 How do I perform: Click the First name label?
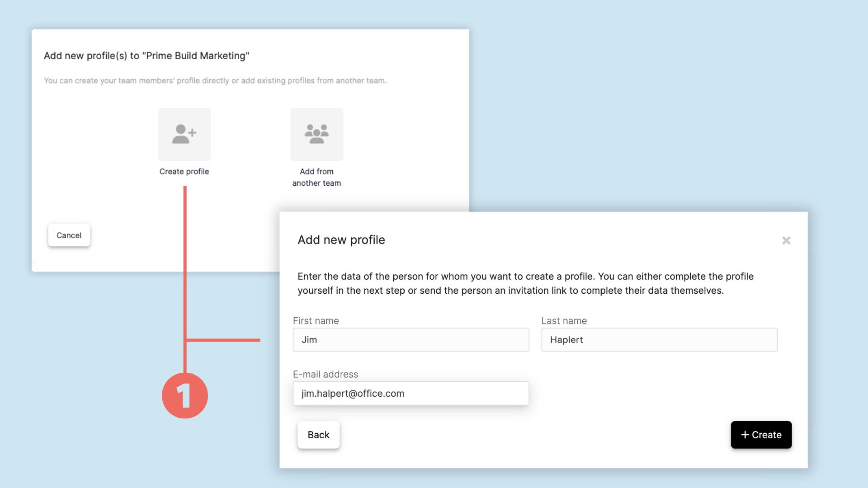pos(316,321)
